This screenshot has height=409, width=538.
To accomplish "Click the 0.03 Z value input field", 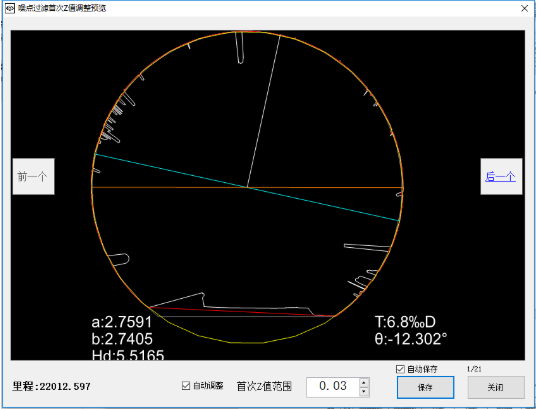I will (333, 387).
